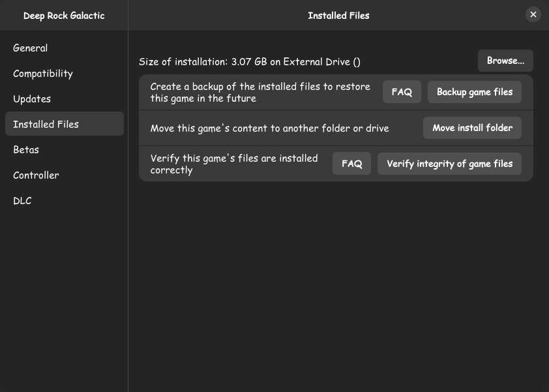549x392 pixels.
Task: View the Betas section
Action: (x=26, y=149)
